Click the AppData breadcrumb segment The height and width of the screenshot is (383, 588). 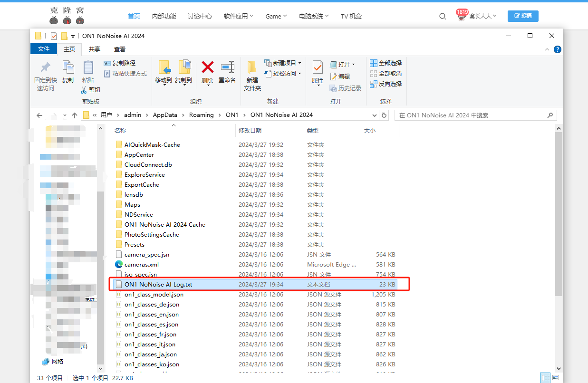point(165,115)
